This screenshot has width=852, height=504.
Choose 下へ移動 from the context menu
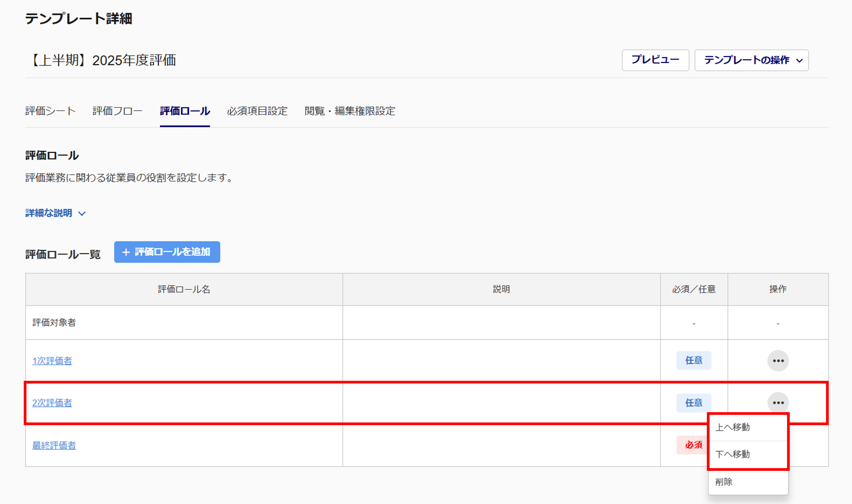[x=748, y=454]
